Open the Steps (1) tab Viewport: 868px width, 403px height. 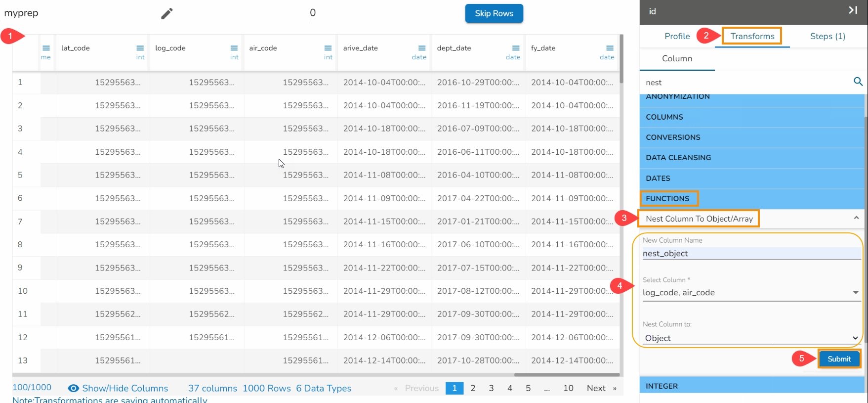coord(827,36)
